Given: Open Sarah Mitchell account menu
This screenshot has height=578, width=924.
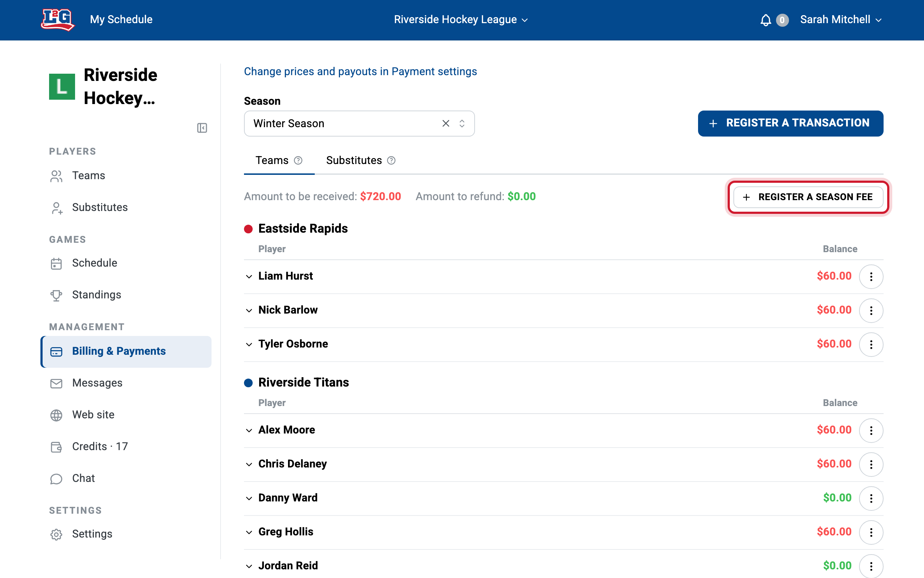Looking at the screenshot, I should point(841,20).
